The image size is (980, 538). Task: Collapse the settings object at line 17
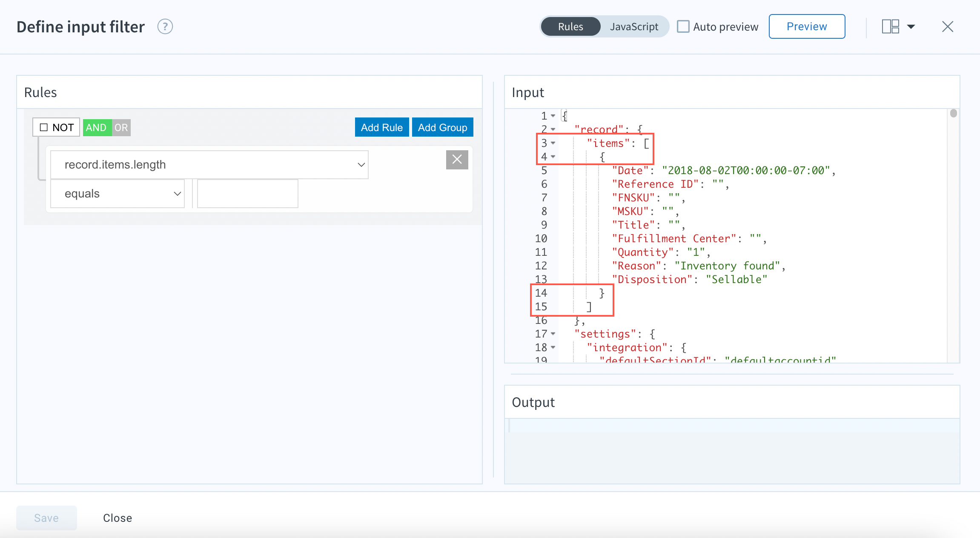click(553, 334)
